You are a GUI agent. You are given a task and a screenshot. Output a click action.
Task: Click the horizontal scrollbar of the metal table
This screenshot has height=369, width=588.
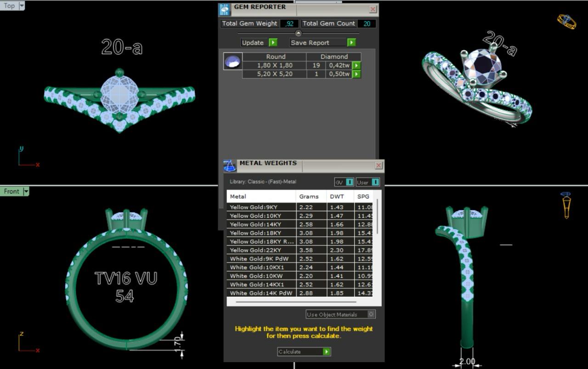(296, 302)
